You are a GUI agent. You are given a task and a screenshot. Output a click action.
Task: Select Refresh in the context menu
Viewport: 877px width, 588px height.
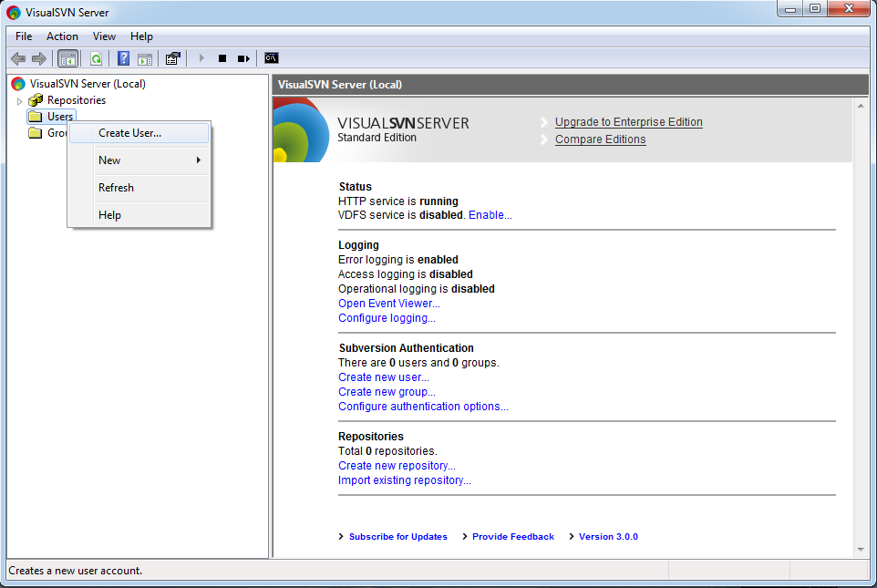[139, 188]
